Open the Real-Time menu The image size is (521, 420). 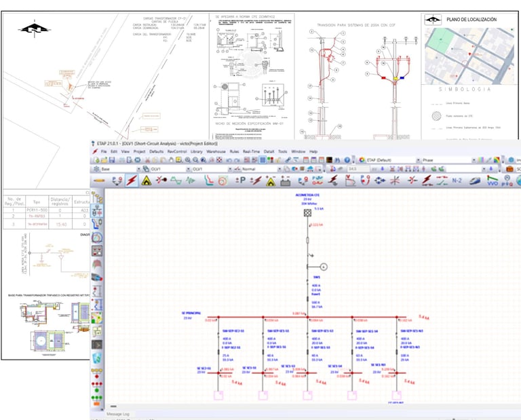251,151
